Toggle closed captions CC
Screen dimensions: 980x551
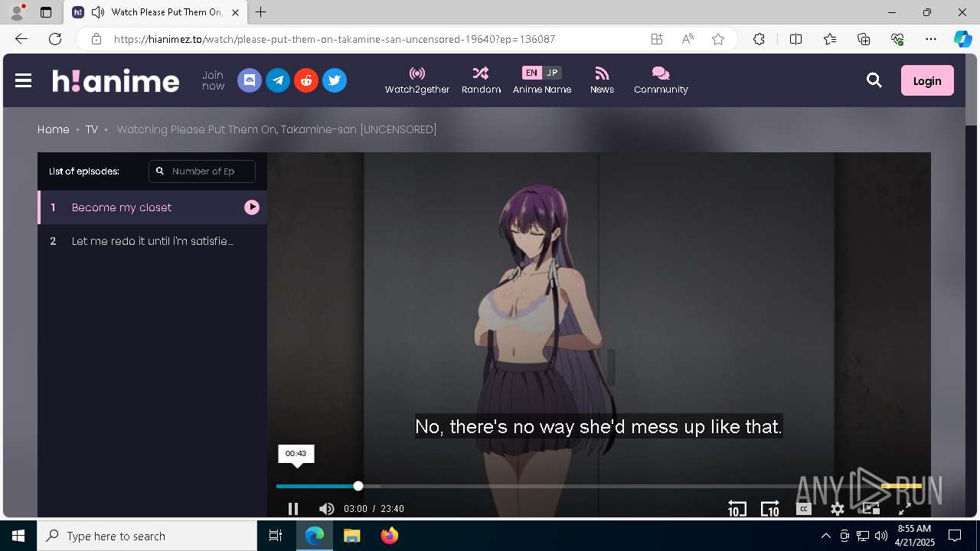[x=804, y=509]
